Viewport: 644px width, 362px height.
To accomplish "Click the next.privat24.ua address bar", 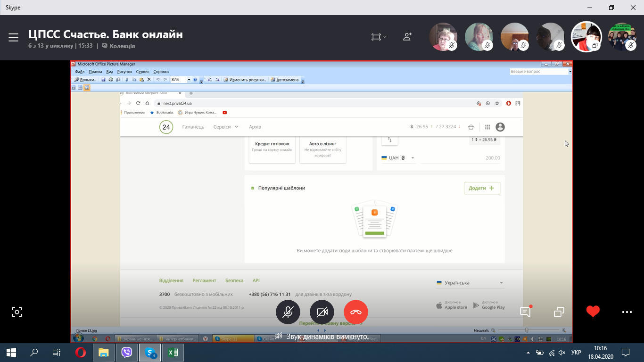I will (177, 103).
